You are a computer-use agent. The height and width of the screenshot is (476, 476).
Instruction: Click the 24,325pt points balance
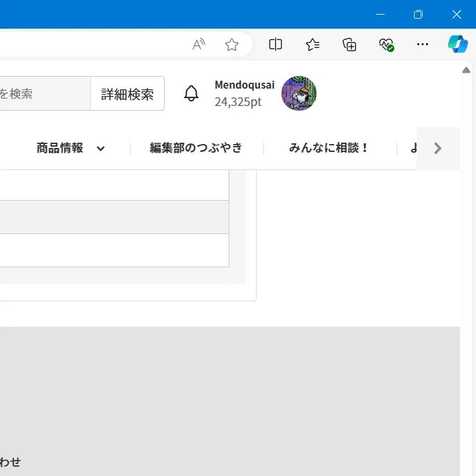coord(238,102)
